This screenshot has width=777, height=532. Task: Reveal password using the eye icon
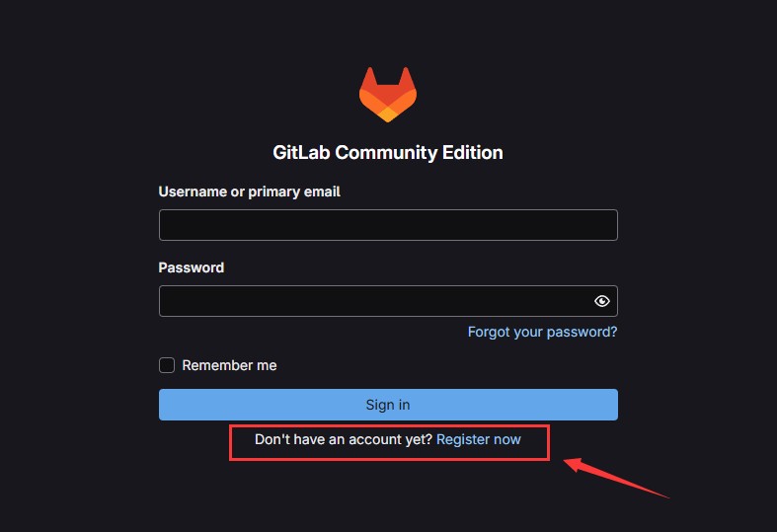[601, 301]
